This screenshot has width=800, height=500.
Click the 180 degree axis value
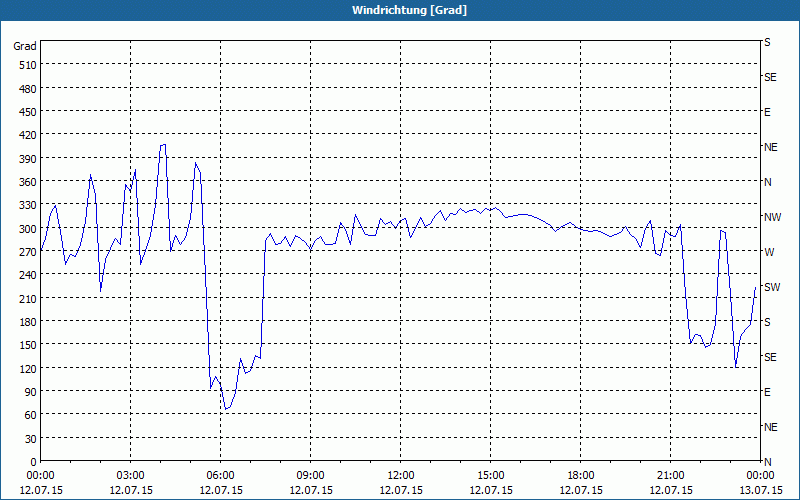tap(29, 322)
